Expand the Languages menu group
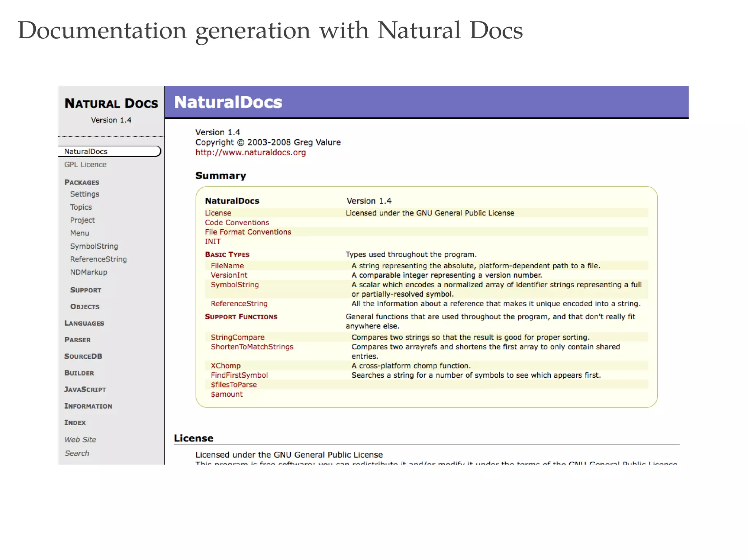The width and height of the screenshot is (747, 560). click(x=84, y=323)
